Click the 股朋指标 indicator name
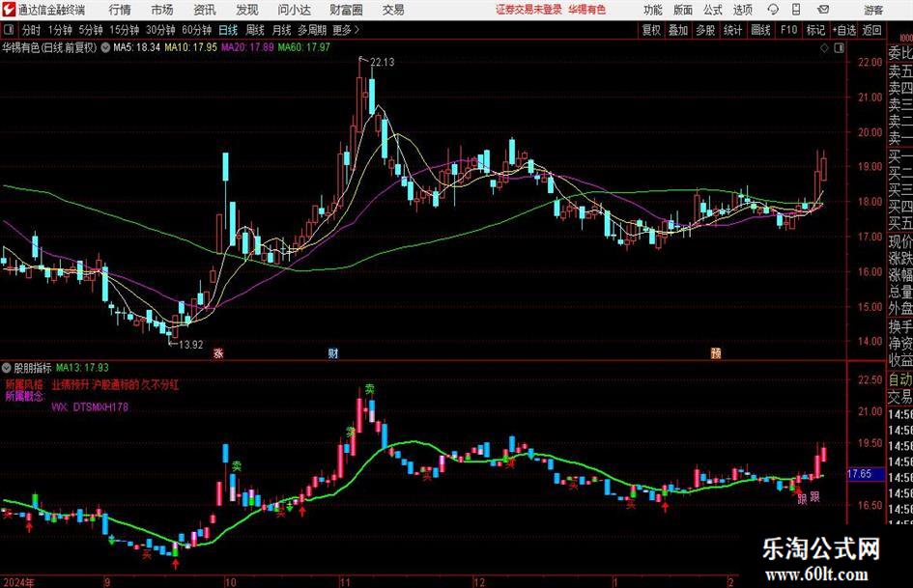913x588 pixels. click(33, 367)
